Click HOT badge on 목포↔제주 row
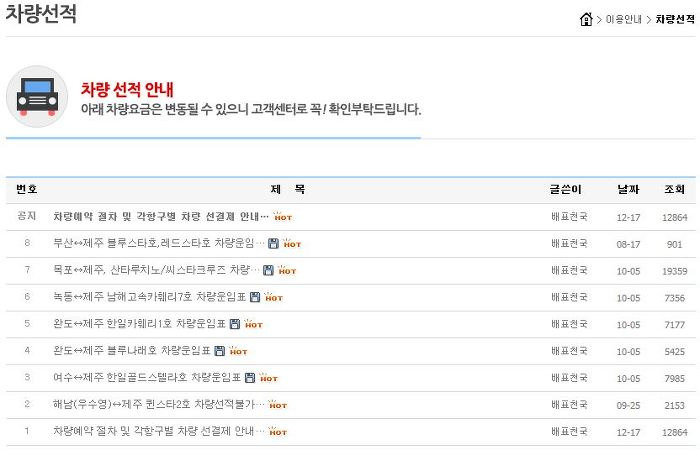 click(287, 270)
